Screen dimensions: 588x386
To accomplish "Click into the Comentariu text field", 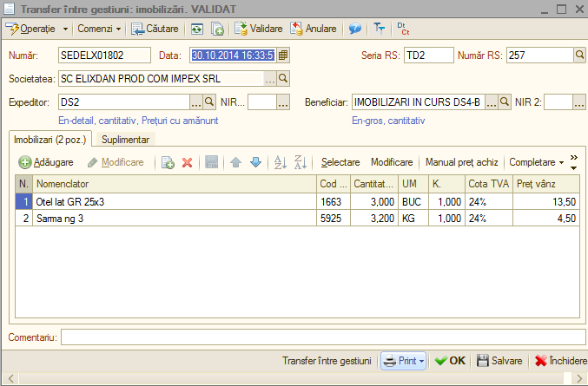I will [323, 337].
